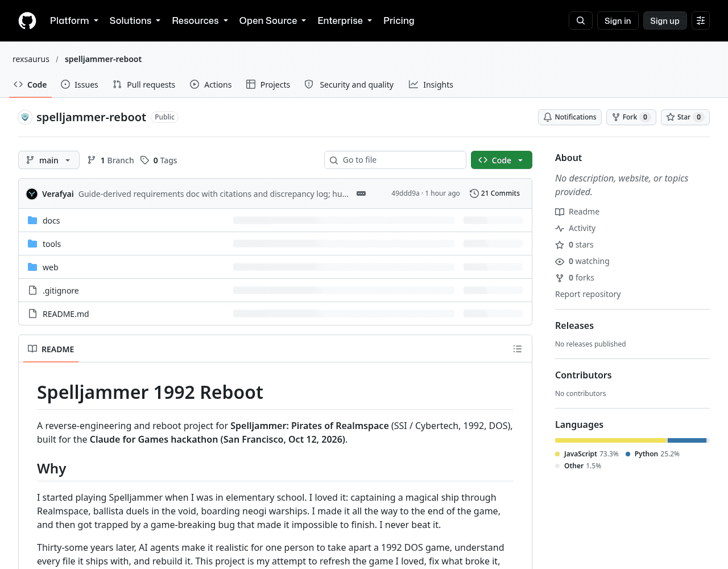Image resolution: width=728 pixels, height=569 pixels.
Task: Open the Resources dropdown
Action: pos(200,20)
